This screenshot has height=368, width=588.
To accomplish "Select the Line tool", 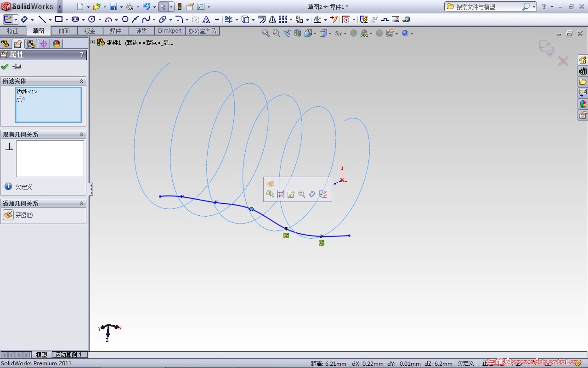I will click(42, 19).
